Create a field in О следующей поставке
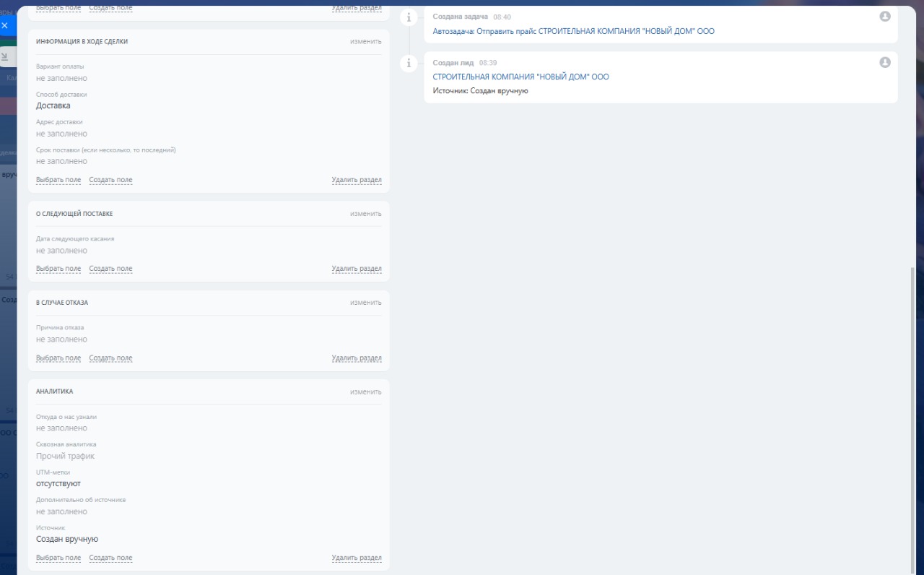This screenshot has width=924, height=575. click(x=110, y=269)
